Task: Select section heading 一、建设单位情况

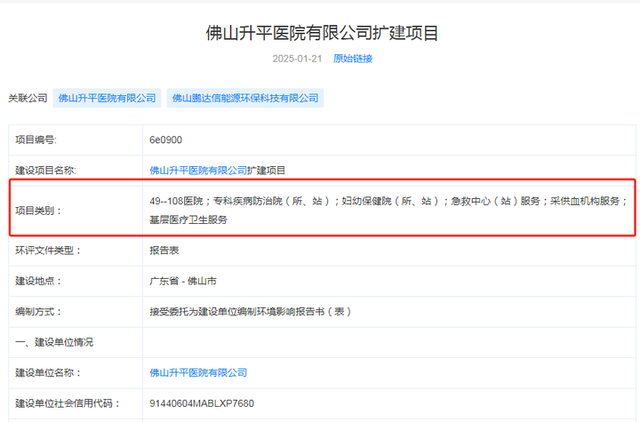Action: coord(54,342)
